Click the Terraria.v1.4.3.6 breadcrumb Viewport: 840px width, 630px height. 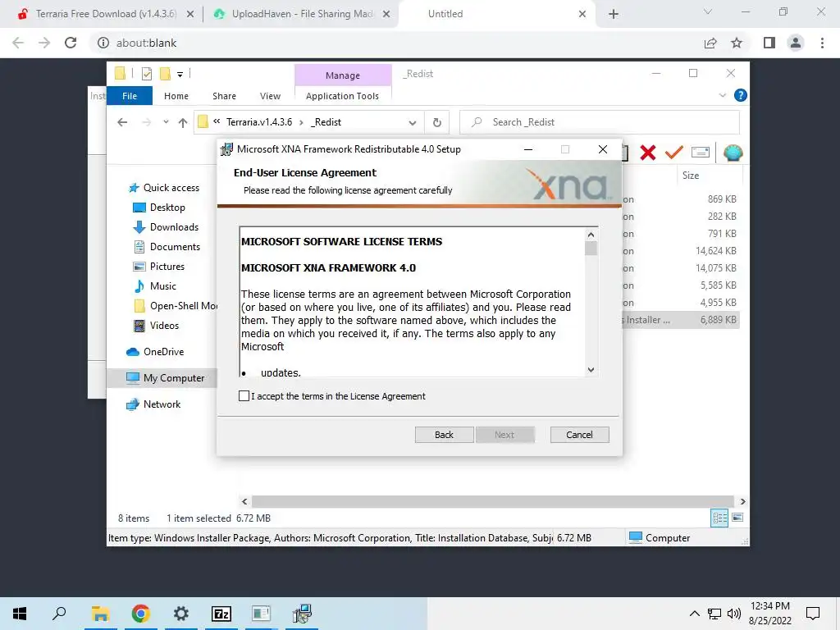click(259, 122)
